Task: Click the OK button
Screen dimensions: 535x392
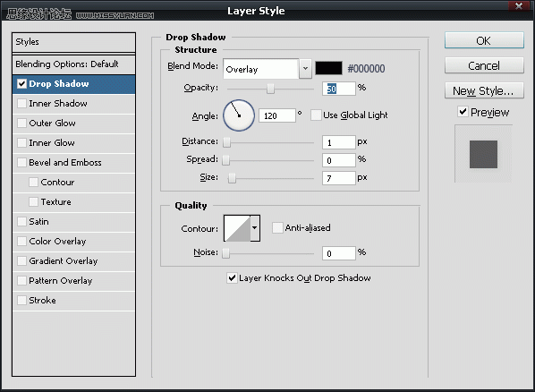Action: [484, 40]
